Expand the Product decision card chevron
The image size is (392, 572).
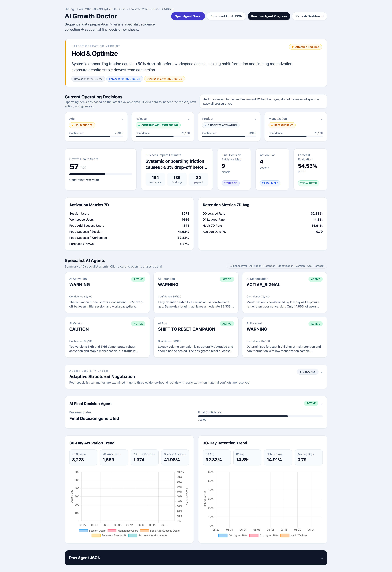tap(255, 120)
